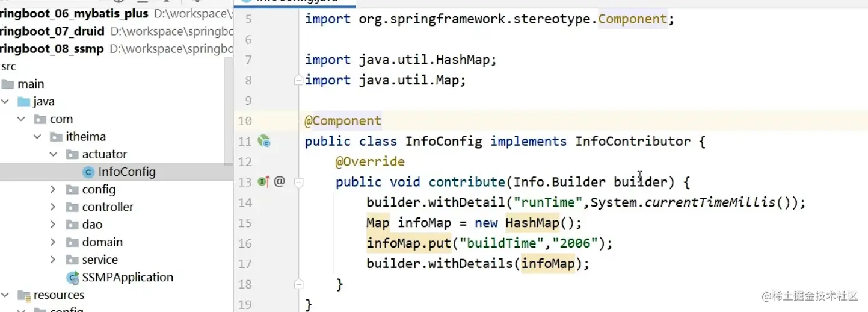
Task: Expand the controller package
Action: click(x=53, y=207)
